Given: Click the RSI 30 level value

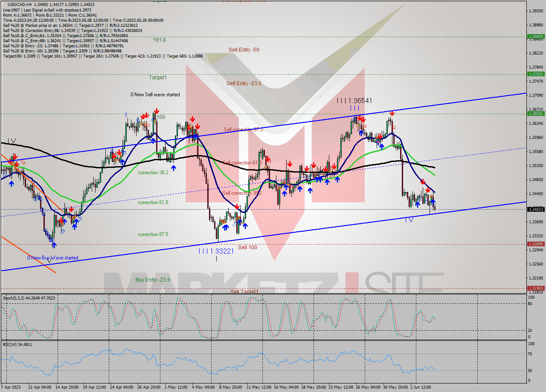Looking at the screenshot, I should coord(529,370).
